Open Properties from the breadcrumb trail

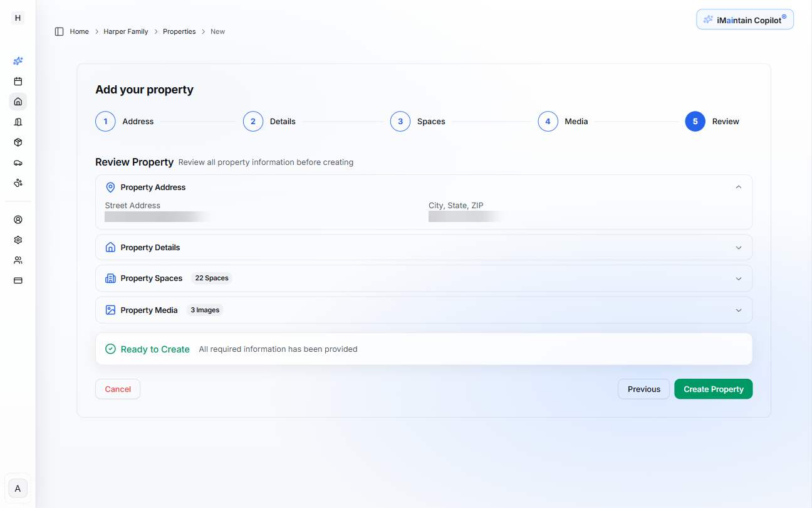pyautogui.click(x=179, y=31)
